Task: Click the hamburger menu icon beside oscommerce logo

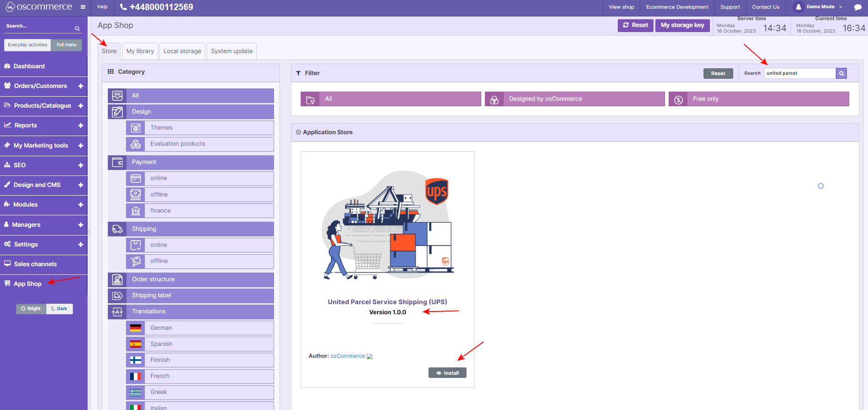Action: point(83,7)
